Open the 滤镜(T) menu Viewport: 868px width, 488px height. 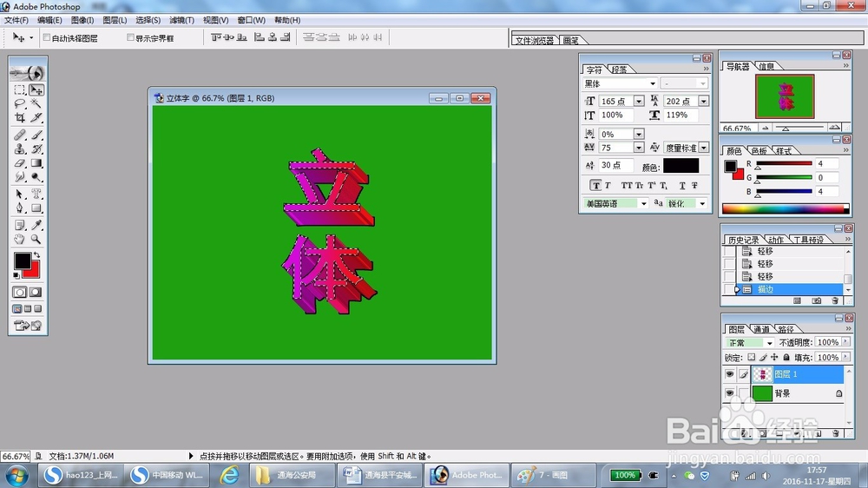(181, 20)
